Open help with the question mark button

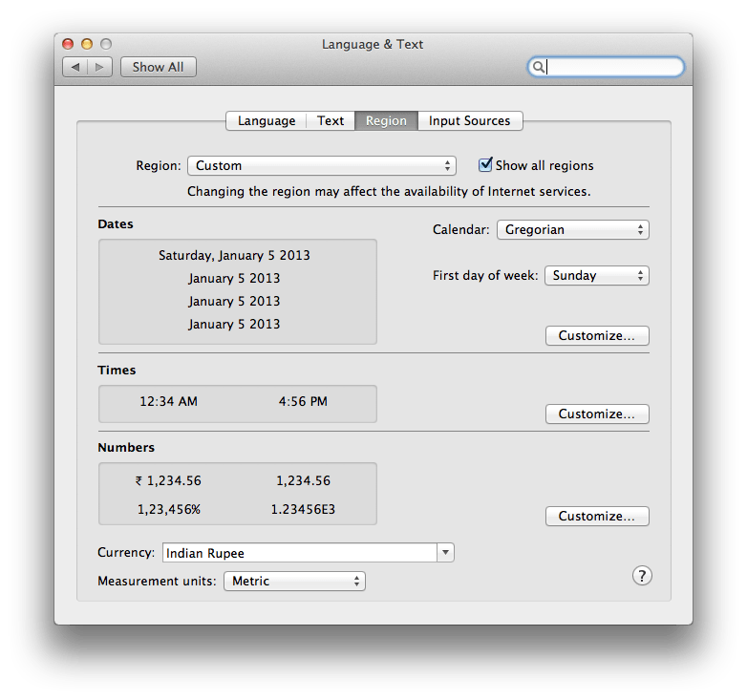(642, 576)
